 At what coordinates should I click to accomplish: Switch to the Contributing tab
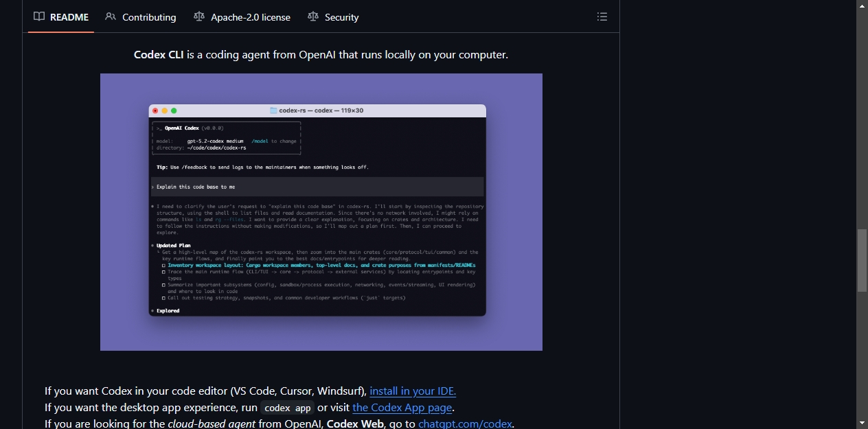[x=141, y=17]
